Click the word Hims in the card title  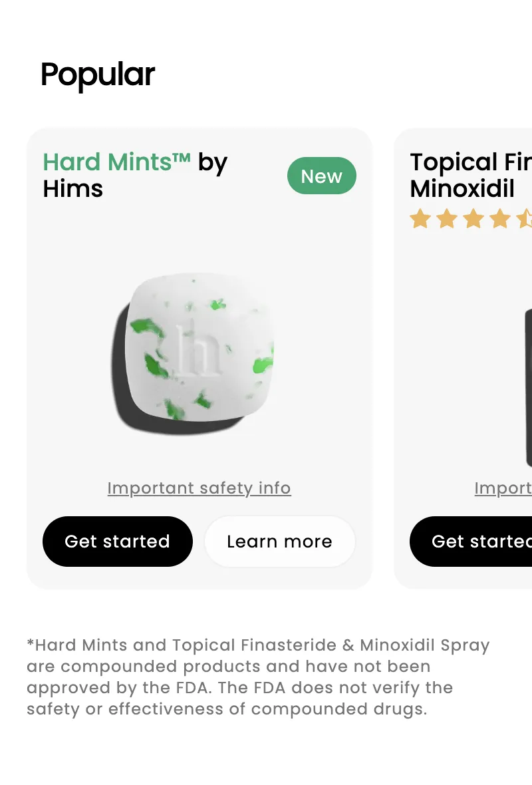(72, 189)
